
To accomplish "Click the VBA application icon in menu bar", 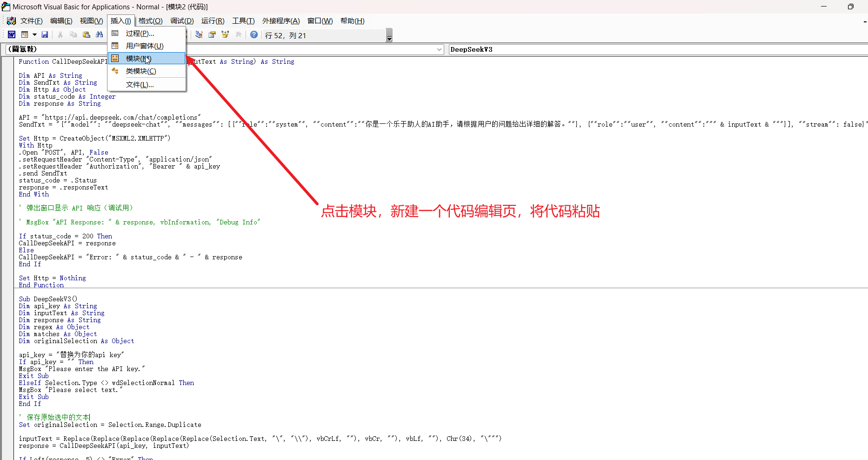I will (x=12, y=21).
